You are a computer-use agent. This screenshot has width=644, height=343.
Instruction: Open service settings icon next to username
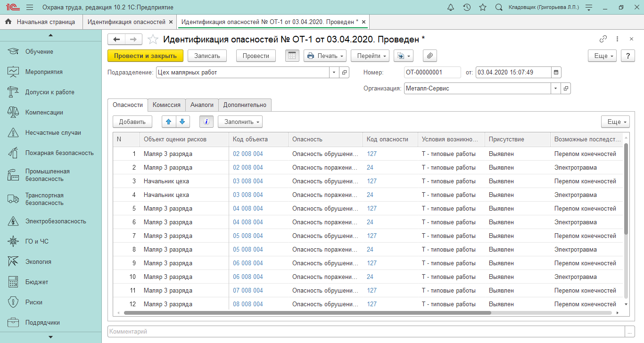[588, 8]
